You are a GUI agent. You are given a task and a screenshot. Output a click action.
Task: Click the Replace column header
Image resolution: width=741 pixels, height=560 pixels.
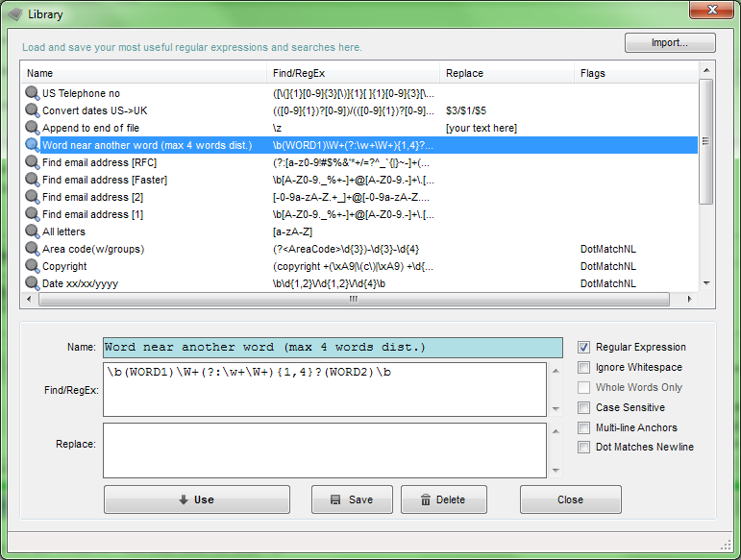click(506, 73)
